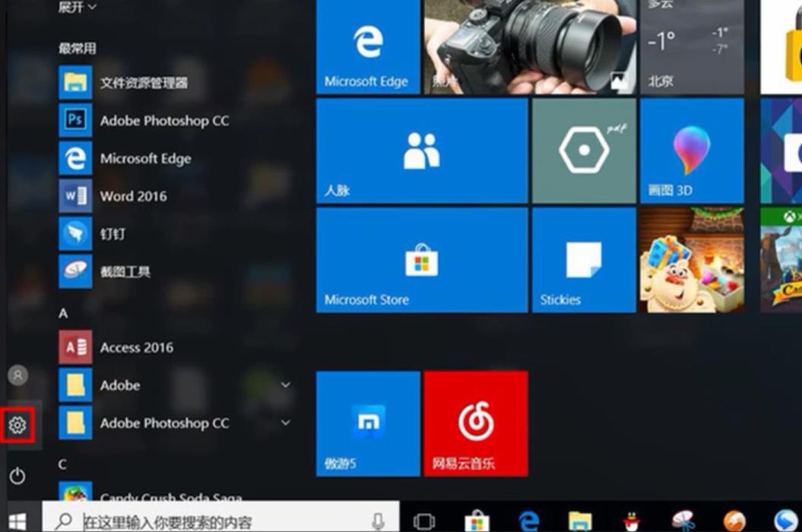The image size is (802, 532).
Task: Open the user account avatar icon
Action: (x=18, y=375)
